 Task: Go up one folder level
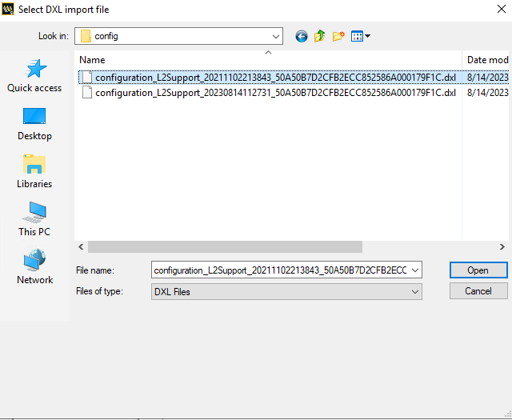click(x=320, y=36)
